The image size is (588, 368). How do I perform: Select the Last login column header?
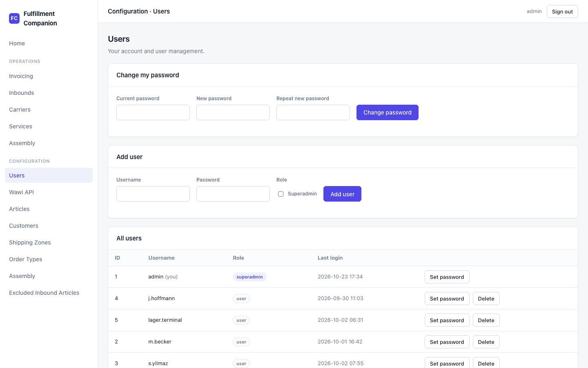coord(330,258)
